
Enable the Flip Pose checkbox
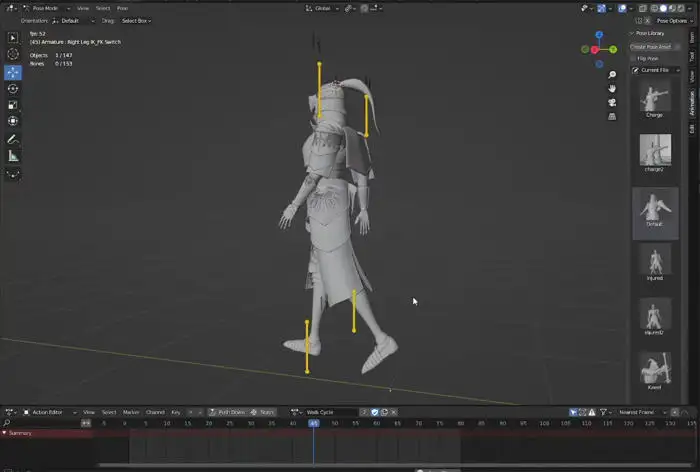(x=633, y=58)
